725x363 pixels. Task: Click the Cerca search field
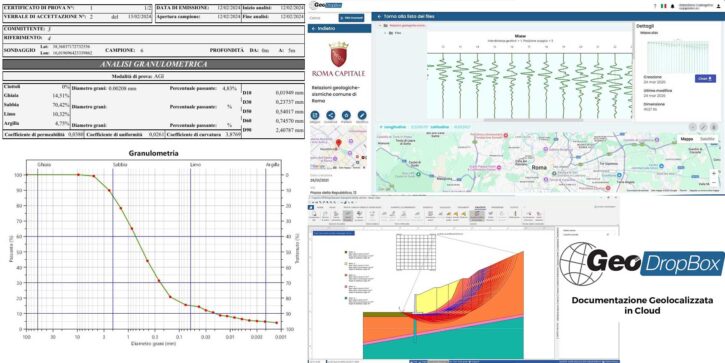[x=323, y=18]
